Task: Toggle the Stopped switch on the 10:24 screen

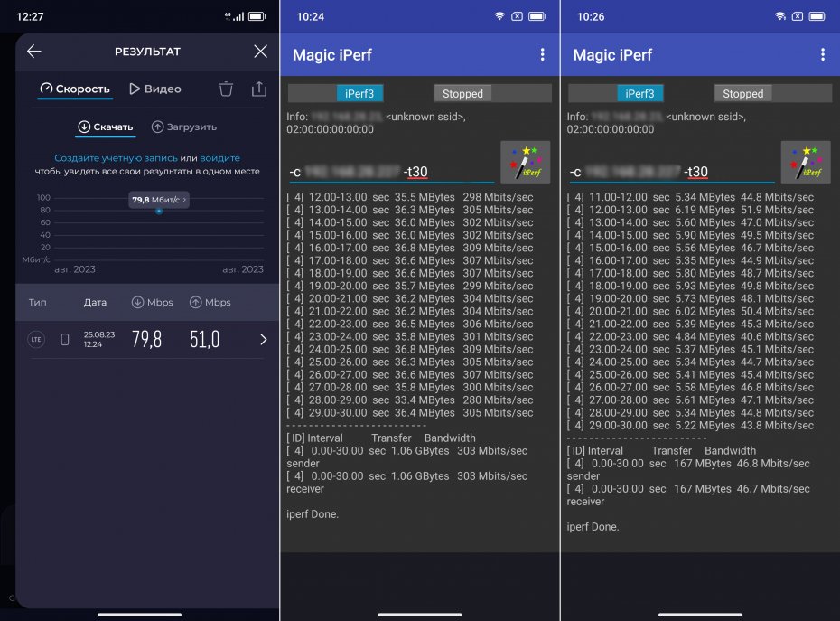Action: pyautogui.click(x=492, y=93)
